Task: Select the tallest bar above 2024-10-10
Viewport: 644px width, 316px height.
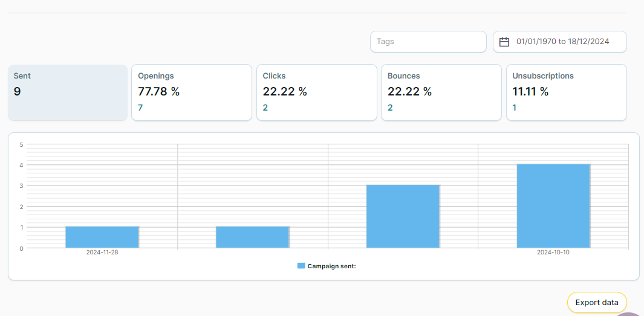Action: click(553, 205)
